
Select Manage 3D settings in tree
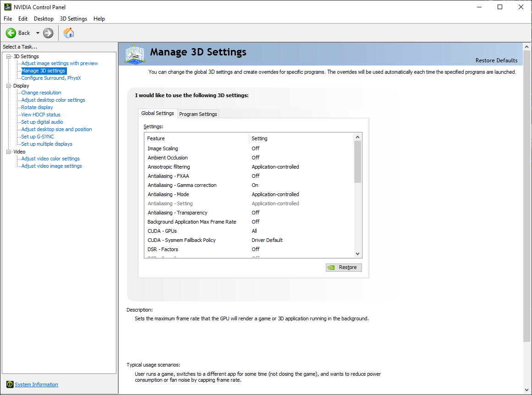click(44, 71)
